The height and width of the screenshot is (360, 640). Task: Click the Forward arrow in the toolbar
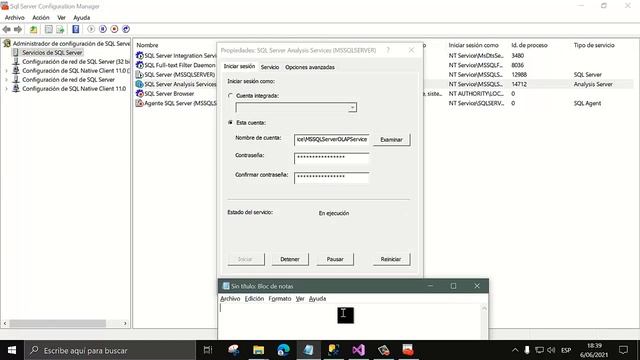click(18, 29)
